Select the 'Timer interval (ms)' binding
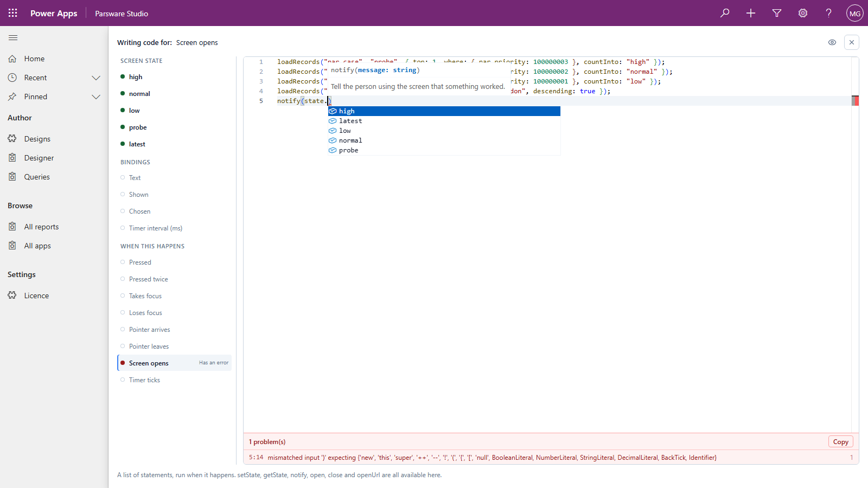This screenshot has height=488, width=868. 175,228
